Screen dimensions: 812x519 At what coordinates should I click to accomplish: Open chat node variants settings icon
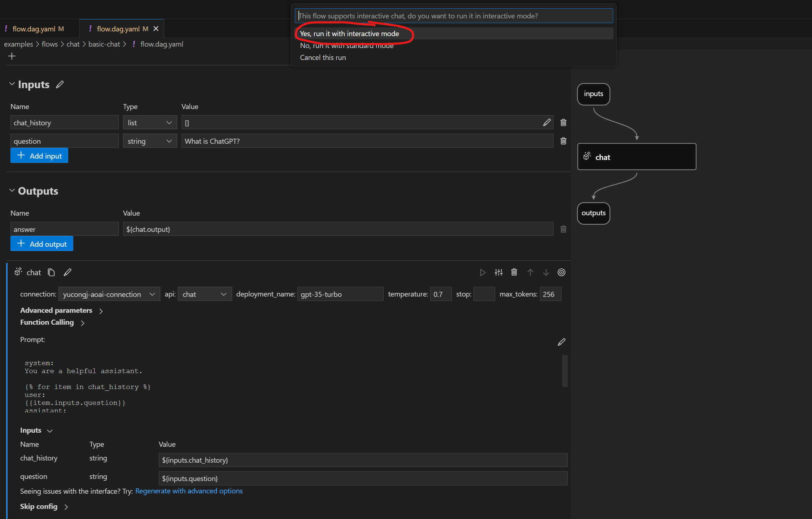tap(498, 272)
